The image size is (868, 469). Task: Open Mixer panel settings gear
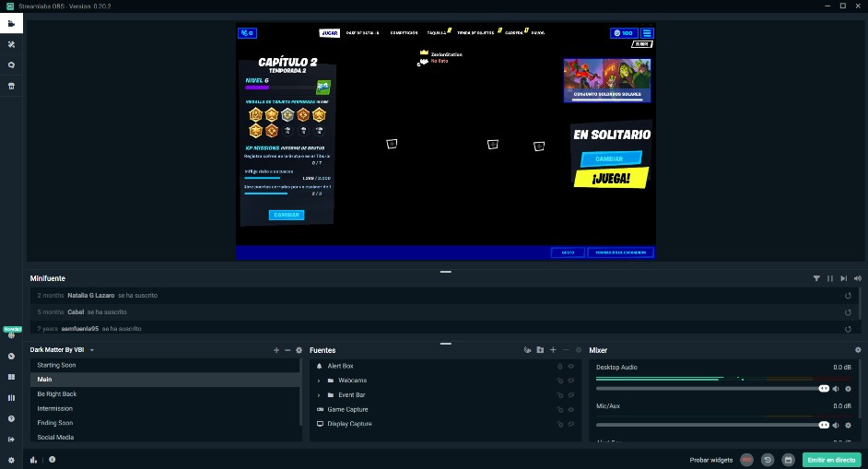click(858, 350)
